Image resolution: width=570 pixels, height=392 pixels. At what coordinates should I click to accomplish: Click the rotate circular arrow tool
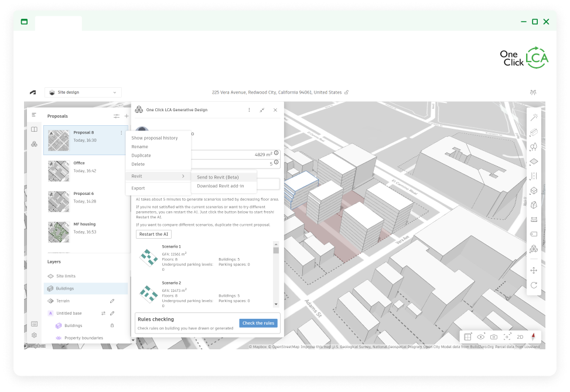tap(534, 285)
